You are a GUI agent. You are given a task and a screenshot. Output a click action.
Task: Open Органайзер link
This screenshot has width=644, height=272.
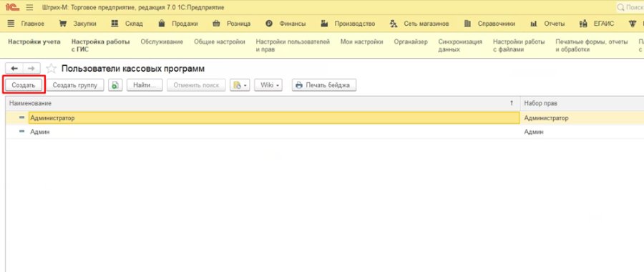click(411, 42)
